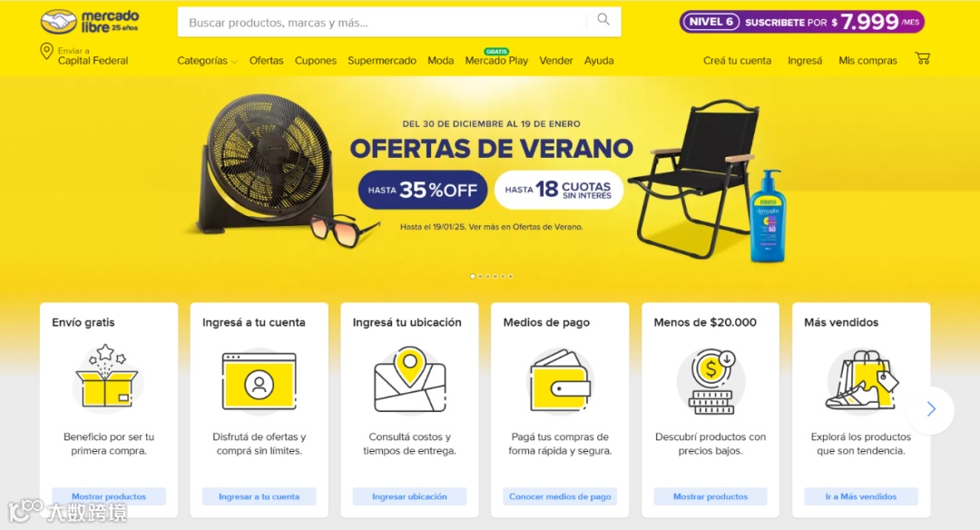
Task: Advance the card carousel with the right chevron
Action: coord(931,409)
